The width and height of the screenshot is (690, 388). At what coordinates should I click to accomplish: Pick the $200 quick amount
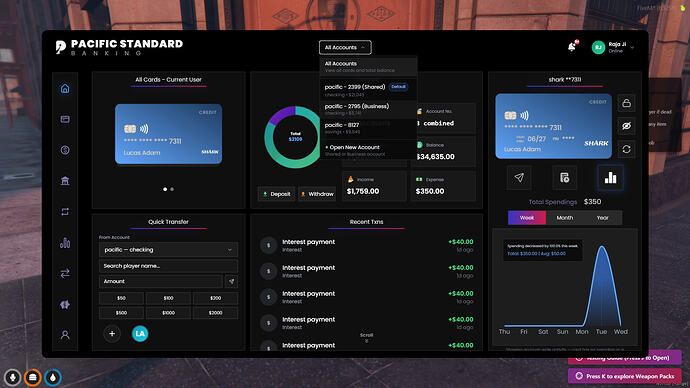pos(215,298)
